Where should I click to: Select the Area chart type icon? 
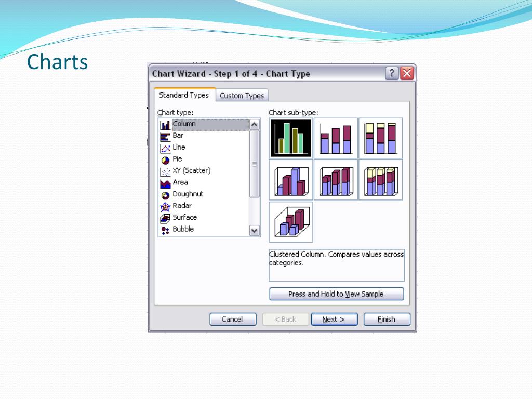pyautogui.click(x=165, y=183)
